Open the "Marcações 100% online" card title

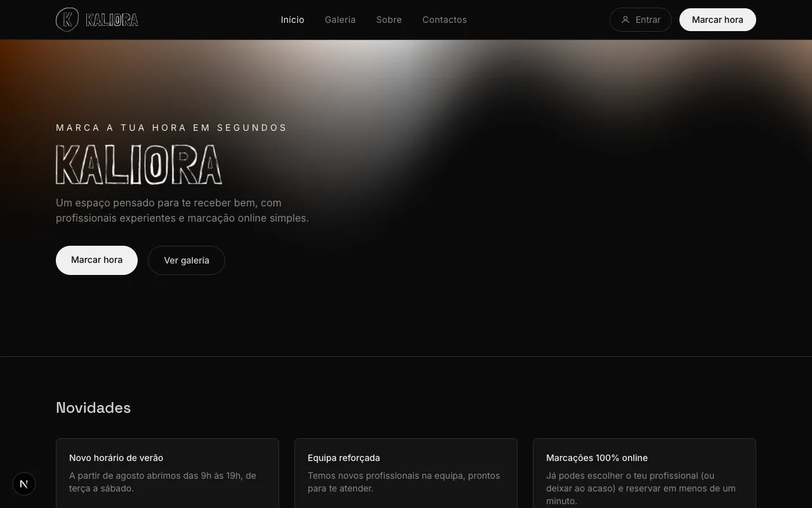597,458
